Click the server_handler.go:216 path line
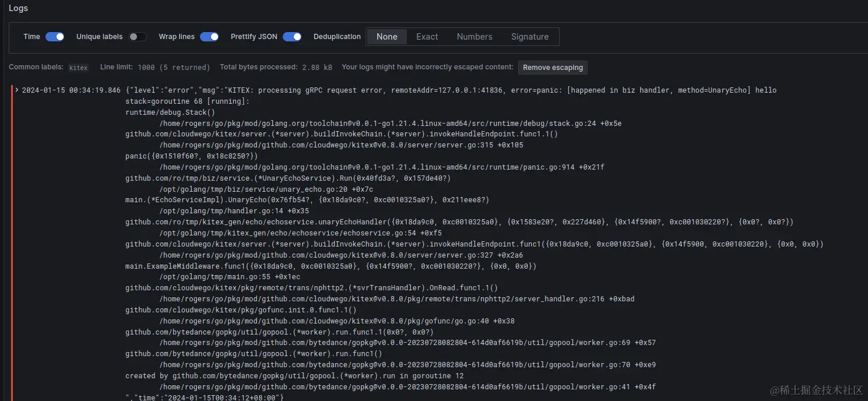 point(397,299)
